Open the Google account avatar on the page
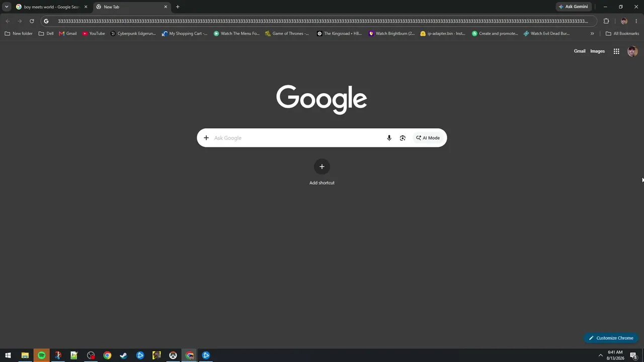Image resolution: width=644 pixels, height=362 pixels. [632, 51]
